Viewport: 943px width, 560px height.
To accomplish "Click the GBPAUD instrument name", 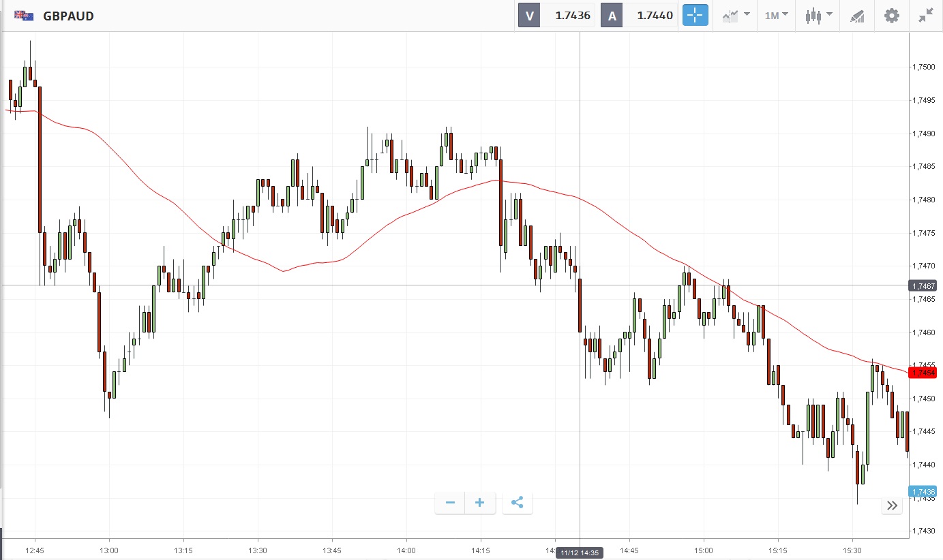I will click(68, 16).
